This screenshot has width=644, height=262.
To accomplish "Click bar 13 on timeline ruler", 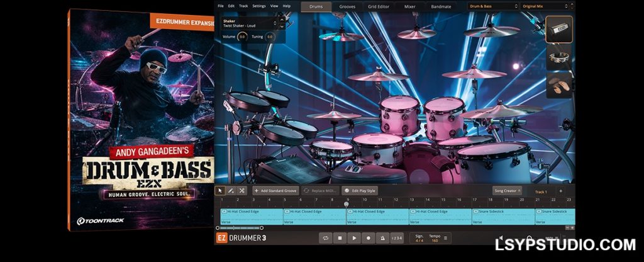I will (411, 200).
